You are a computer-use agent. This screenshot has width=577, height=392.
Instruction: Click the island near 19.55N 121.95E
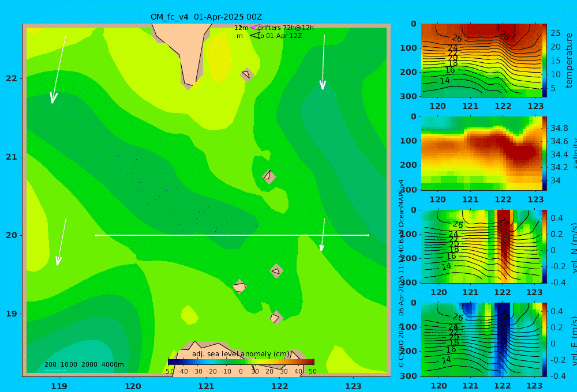(x=276, y=272)
